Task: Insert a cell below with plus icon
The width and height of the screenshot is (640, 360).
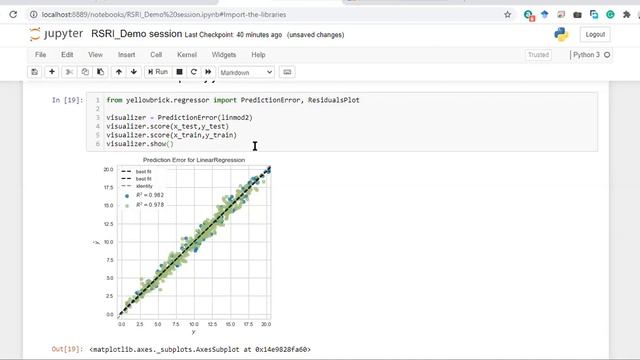Action: tap(52, 72)
